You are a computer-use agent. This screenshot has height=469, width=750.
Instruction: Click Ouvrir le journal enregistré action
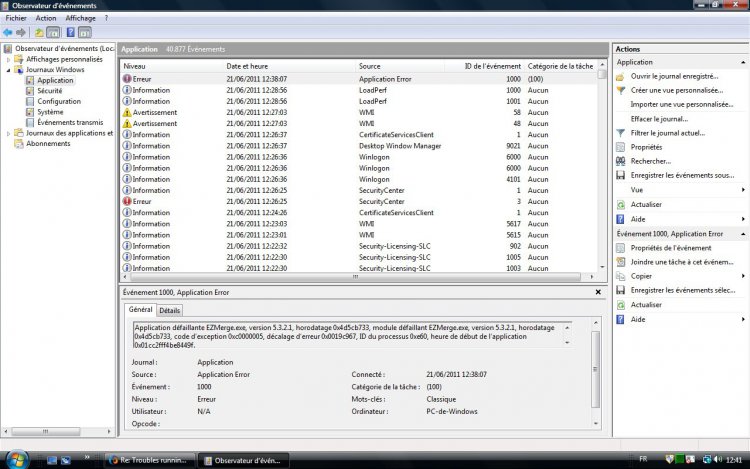674,76
